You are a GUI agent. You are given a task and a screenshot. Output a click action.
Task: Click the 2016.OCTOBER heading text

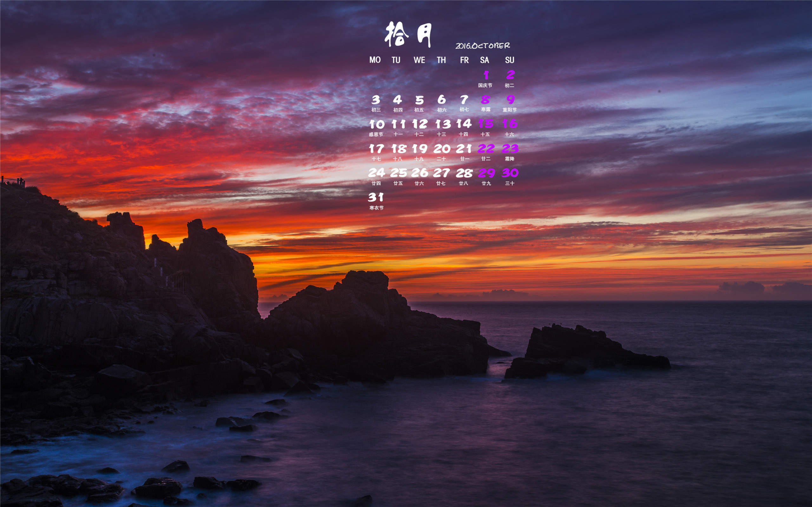click(482, 46)
